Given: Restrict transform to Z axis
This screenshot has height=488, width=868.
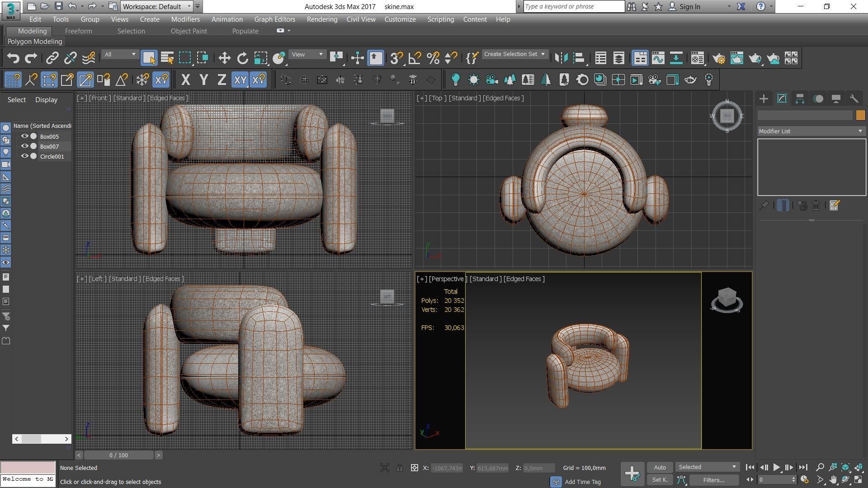Looking at the screenshot, I should [x=222, y=80].
